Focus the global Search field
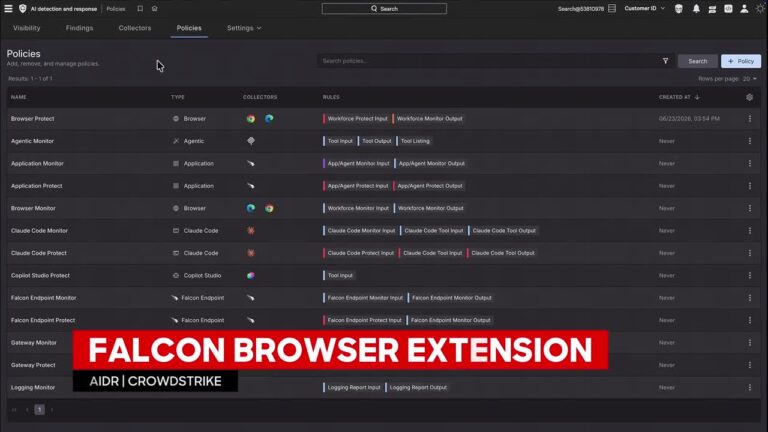Screen dimensions: 768x432 [384, 9]
